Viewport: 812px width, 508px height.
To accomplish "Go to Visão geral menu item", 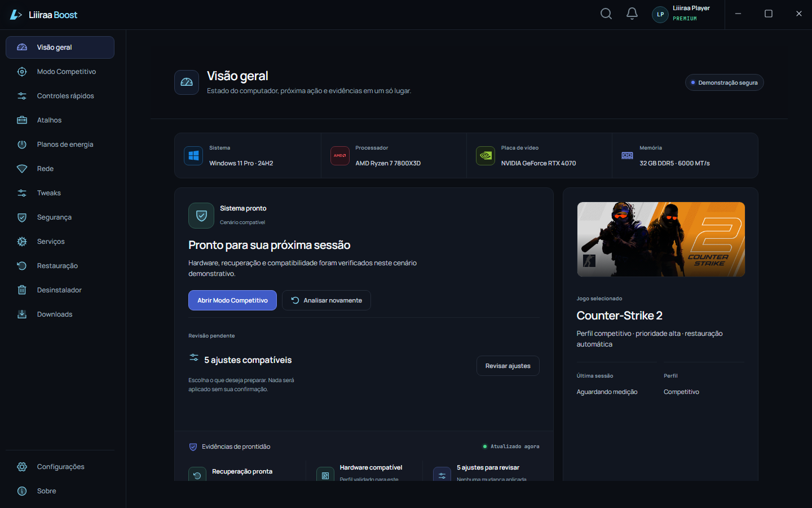I will [x=60, y=47].
